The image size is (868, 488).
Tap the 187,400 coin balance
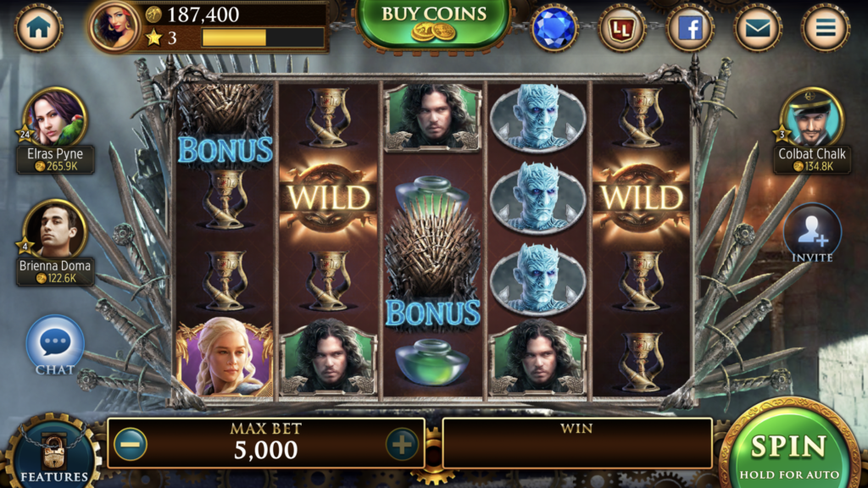tap(203, 14)
